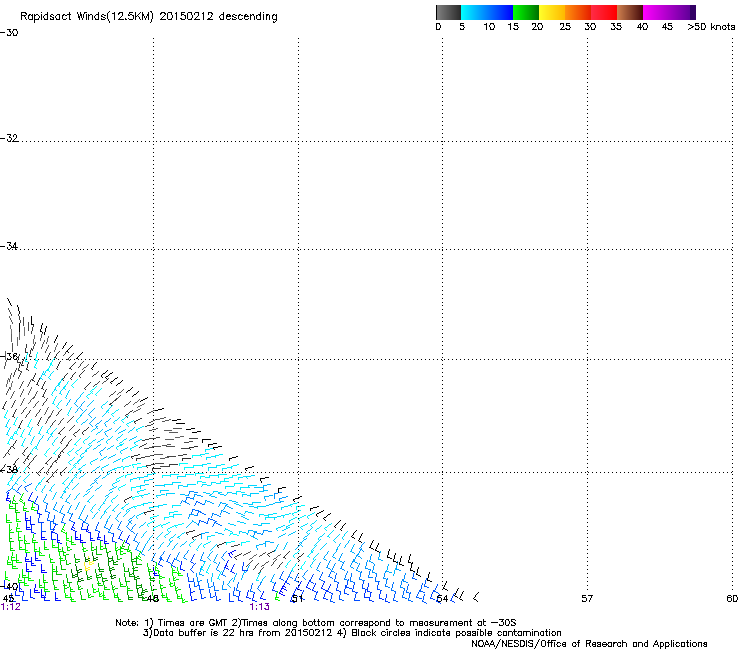This screenshot has width=740, height=650.
Task: Click the legend tick label '40'
Action: 642,27
